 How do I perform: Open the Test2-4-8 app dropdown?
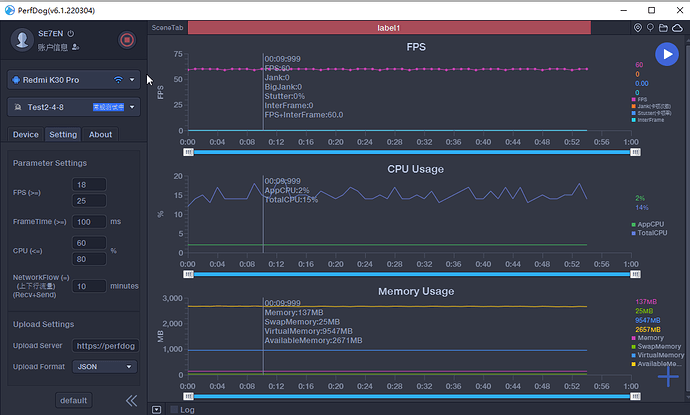click(x=132, y=106)
